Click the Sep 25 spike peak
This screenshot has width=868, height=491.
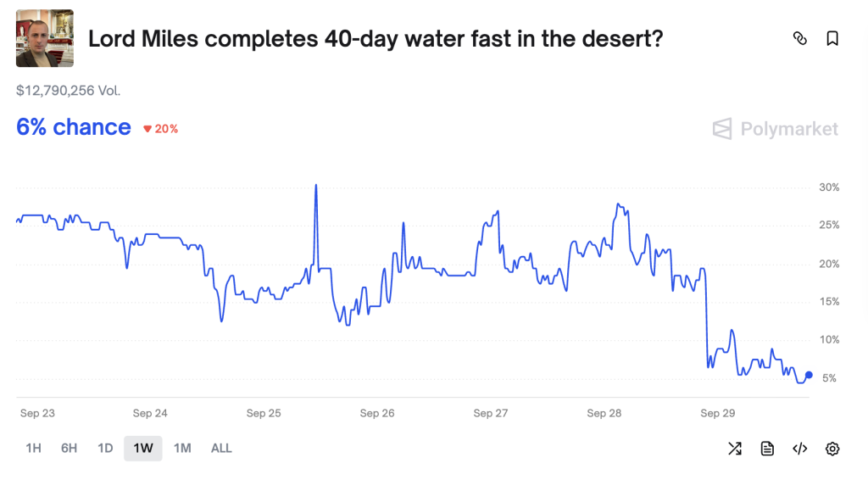click(316, 186)
